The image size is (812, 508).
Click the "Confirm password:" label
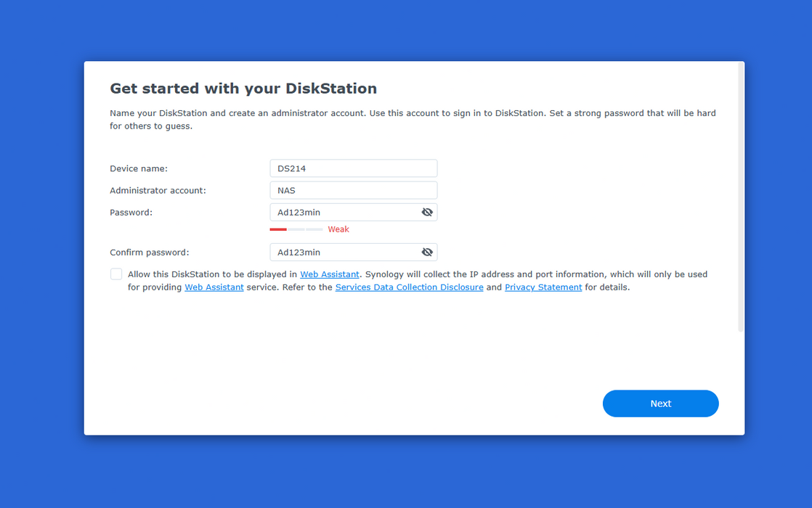tap(149, 253)
